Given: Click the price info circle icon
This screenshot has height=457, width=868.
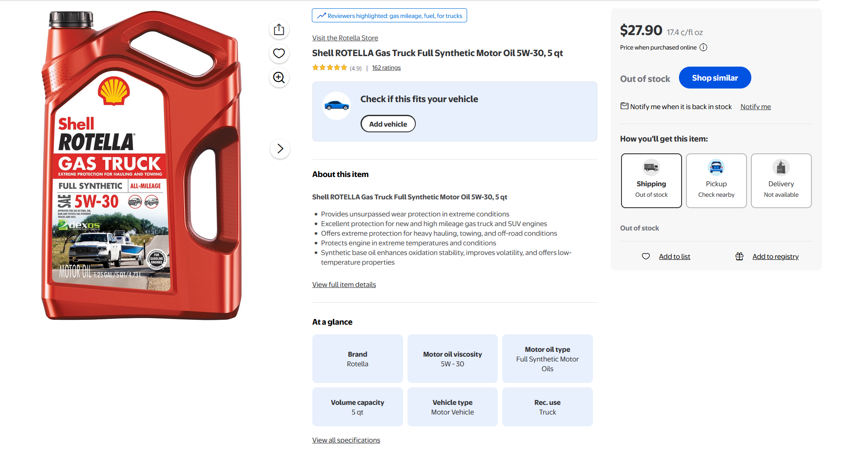Looking at the screenshot, I should click(x=703, y=47).
